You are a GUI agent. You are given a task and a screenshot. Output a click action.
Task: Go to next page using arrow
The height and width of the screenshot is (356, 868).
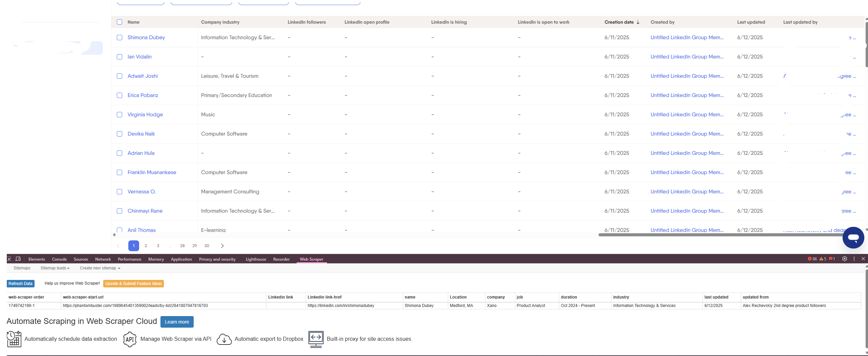[222, 246]
